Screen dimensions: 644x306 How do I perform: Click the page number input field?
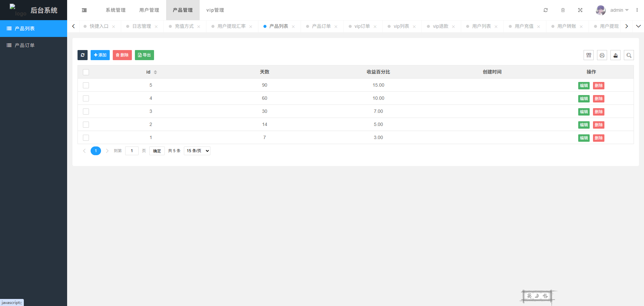(x=132, y=151)
